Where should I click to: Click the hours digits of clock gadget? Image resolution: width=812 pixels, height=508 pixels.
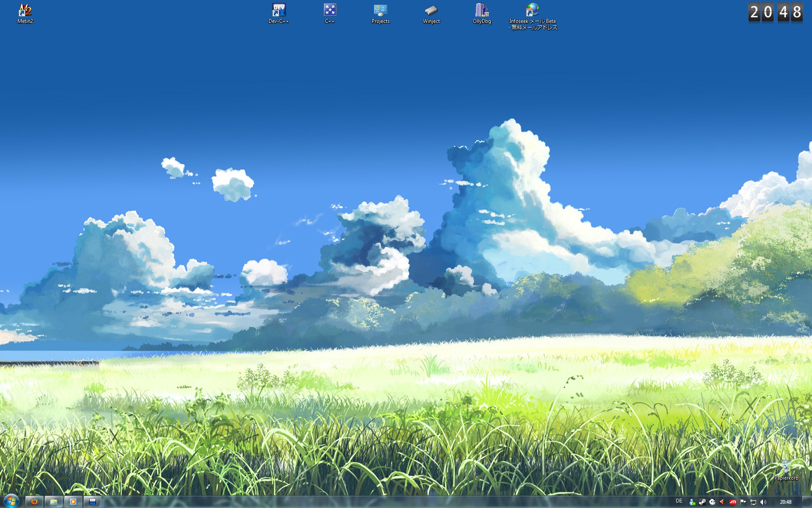pos(761,12)
